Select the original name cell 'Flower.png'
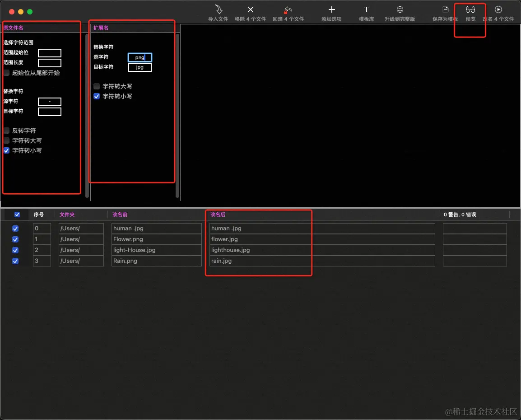Image resolution: width=521 pixels, height=420 pixels. (157, 239)
